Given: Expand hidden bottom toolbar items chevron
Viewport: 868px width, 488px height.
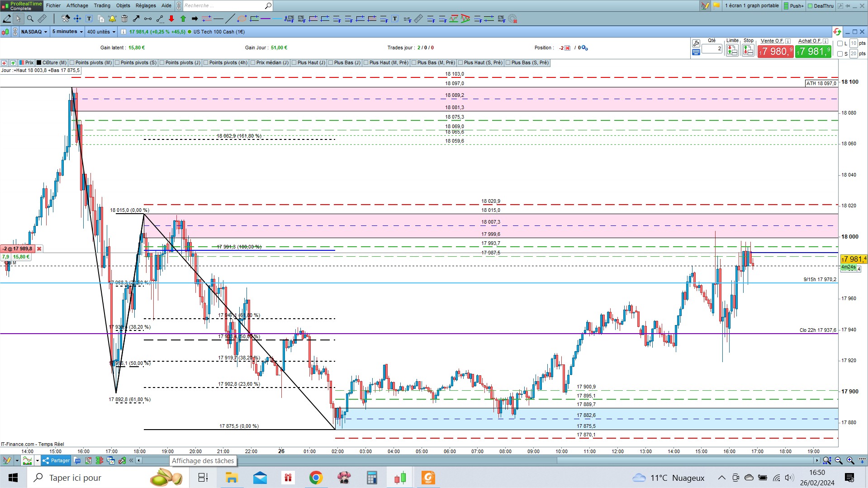Looking at the screenshot, I should pos(131,460).
